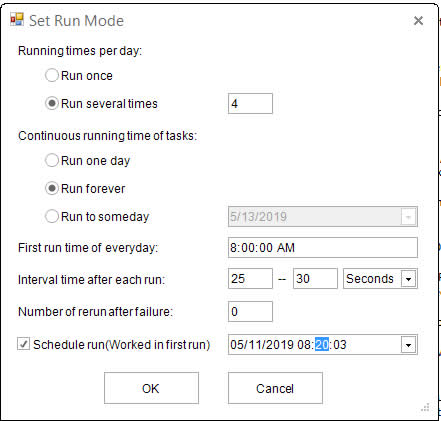441x421 pixels.
Task: Click OK to confirm run mode
Action: pos(151,388)
